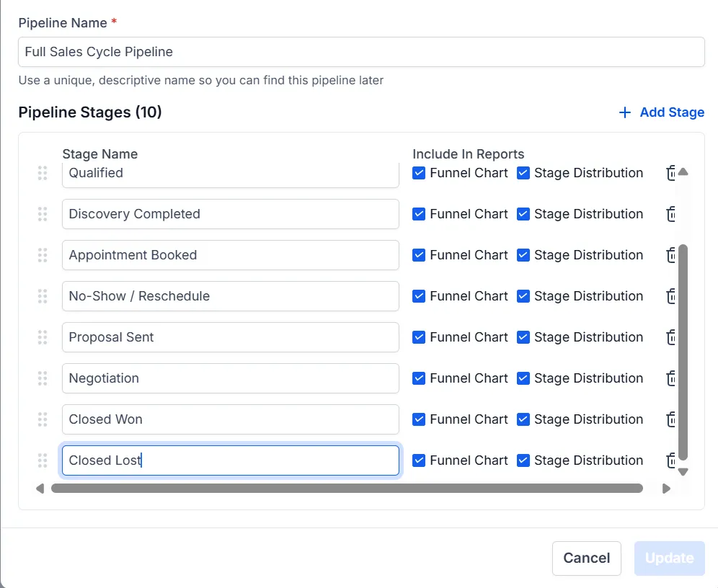718x588 pixels.
Task: Delete the Discovery Completed stage
Action: (670, 214)
